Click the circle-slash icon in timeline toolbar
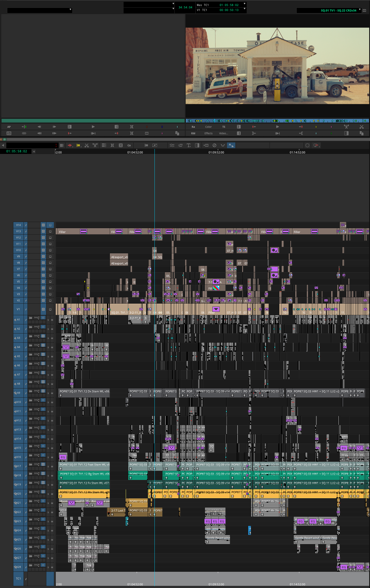The image size is (370, 588). 214,145
